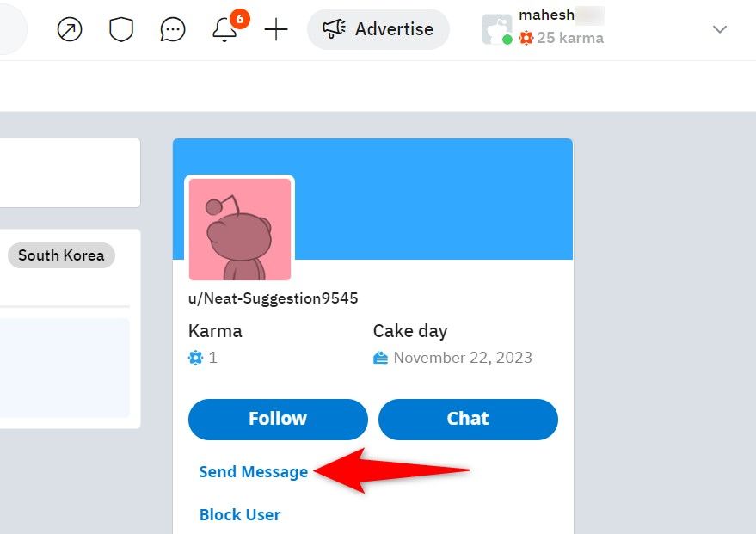This screenshot has width=756, height=534.
Task: Click the mahesh account avatar in header
Action: pyautogui.click(x=496, y=30)
